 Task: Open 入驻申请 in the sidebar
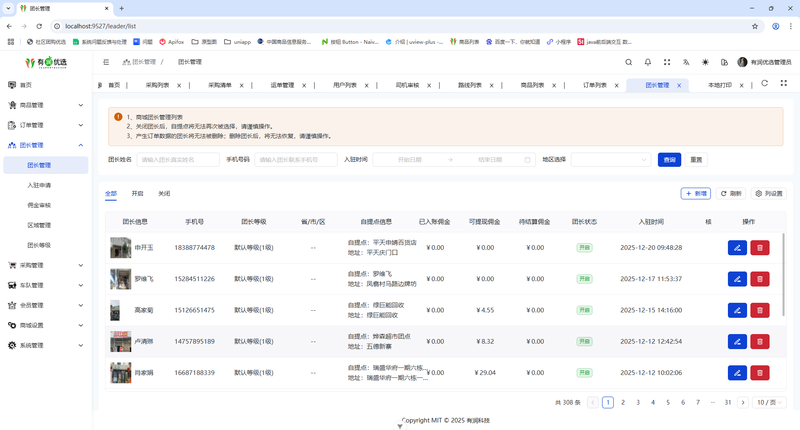39,185
